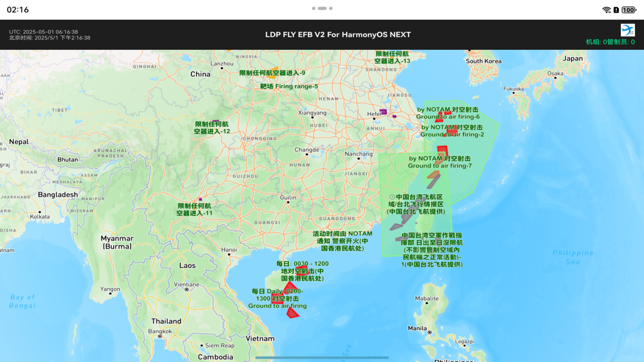
Task: Click the LDP FLY EFB V2 title
Action: (338, 35)
